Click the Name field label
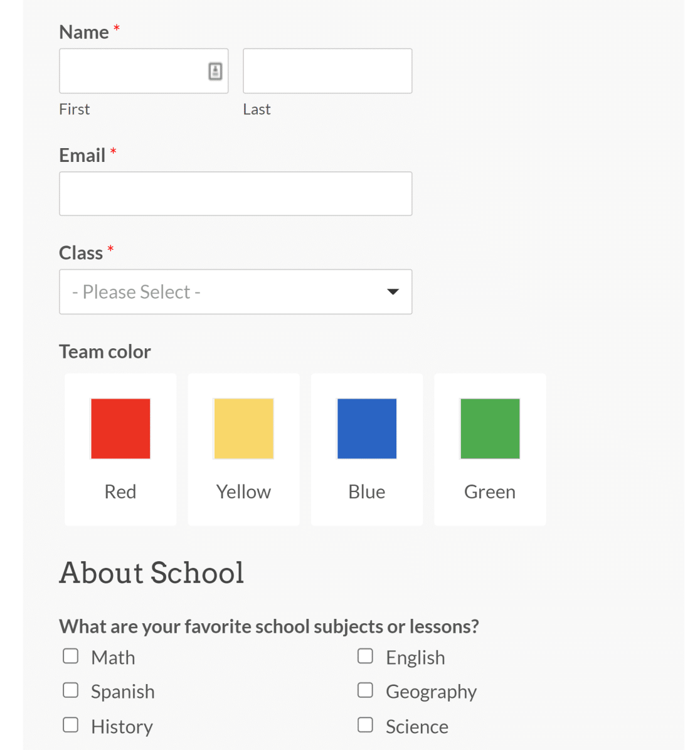This screenshot has width=700, height=750. click(85, 31)
